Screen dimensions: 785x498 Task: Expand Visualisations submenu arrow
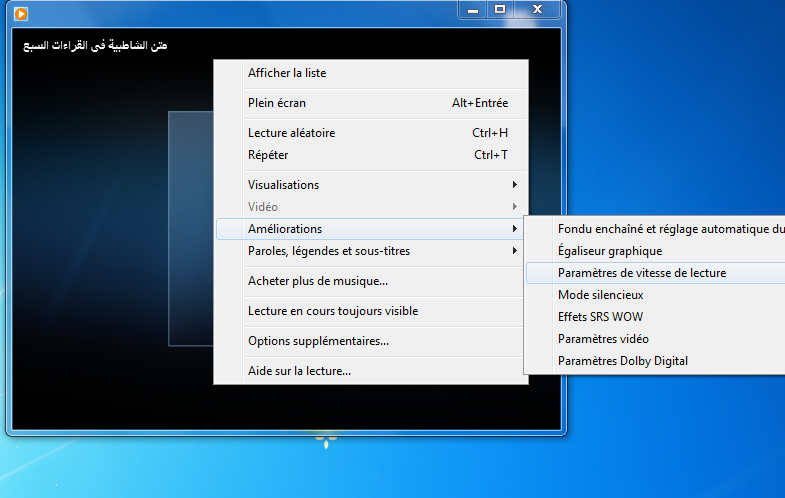(x=515, y=185)
